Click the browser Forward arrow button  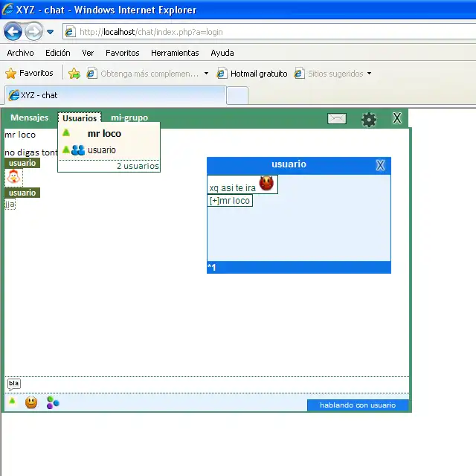click(x=33, y=31)
